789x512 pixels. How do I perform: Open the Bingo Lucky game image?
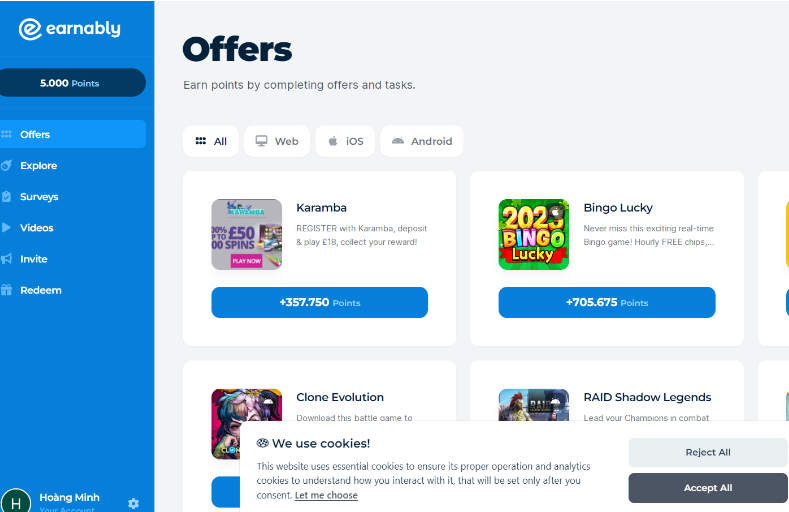534,234
